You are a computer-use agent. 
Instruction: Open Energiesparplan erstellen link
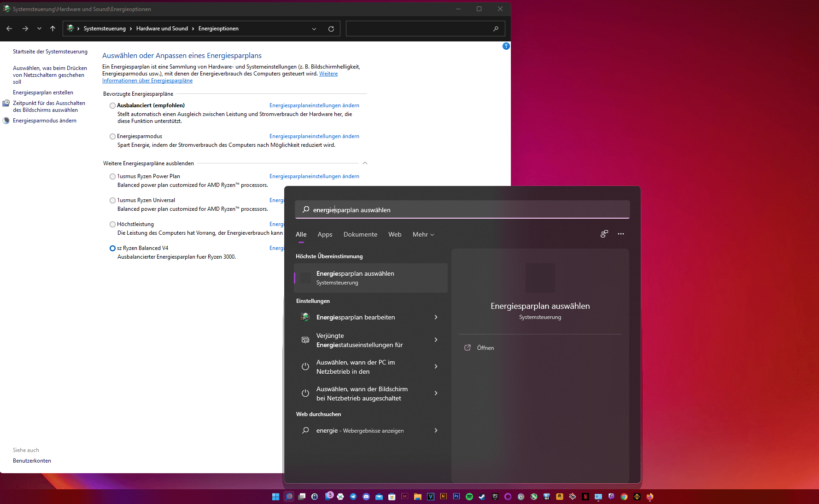tap(43, 93)
